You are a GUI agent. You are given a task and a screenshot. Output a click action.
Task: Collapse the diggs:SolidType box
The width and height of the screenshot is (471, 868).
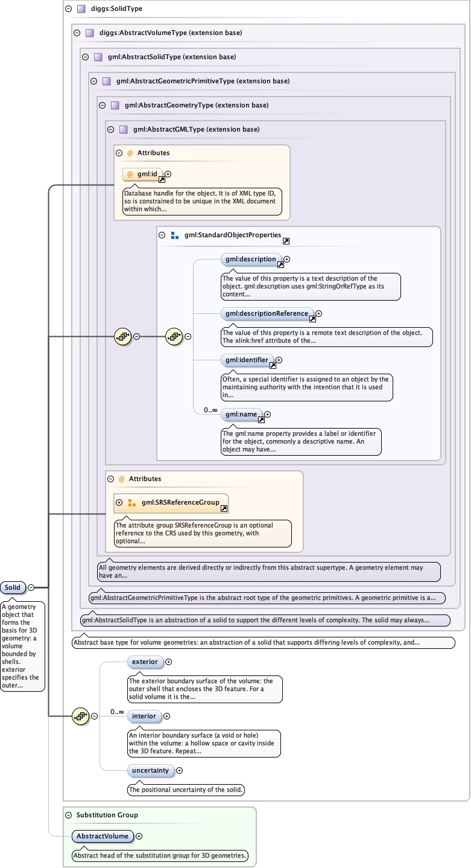[68, 9]
